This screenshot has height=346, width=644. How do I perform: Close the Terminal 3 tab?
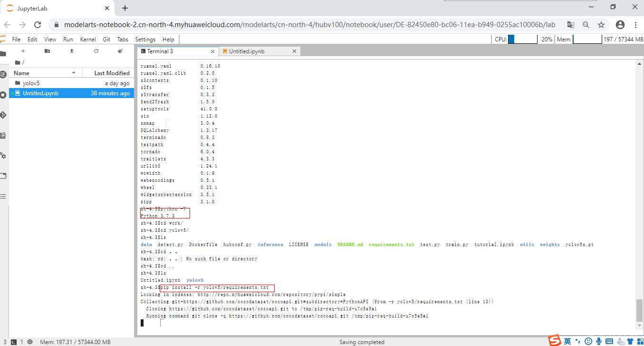[212, 51]
